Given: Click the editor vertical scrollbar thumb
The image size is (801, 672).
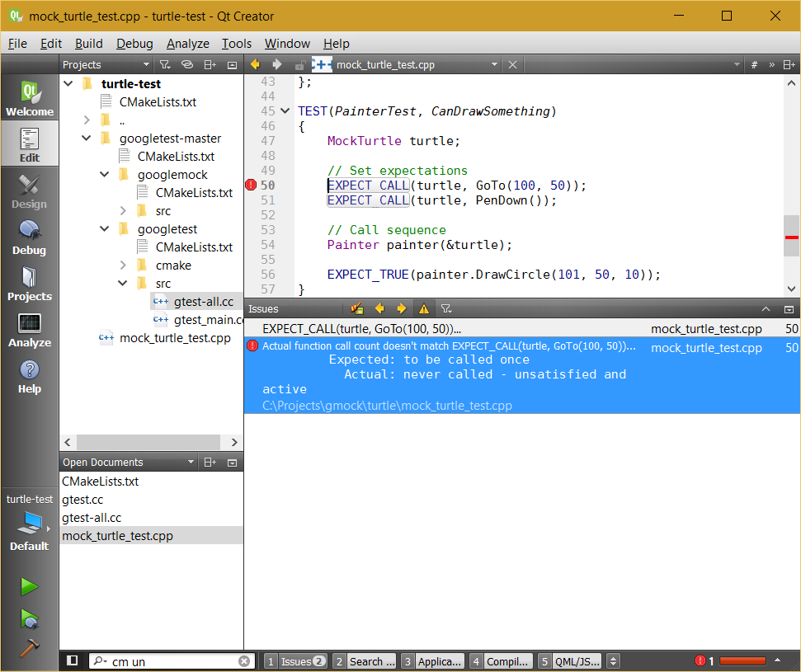Looking at the screenshot, I should pos(791,235).
